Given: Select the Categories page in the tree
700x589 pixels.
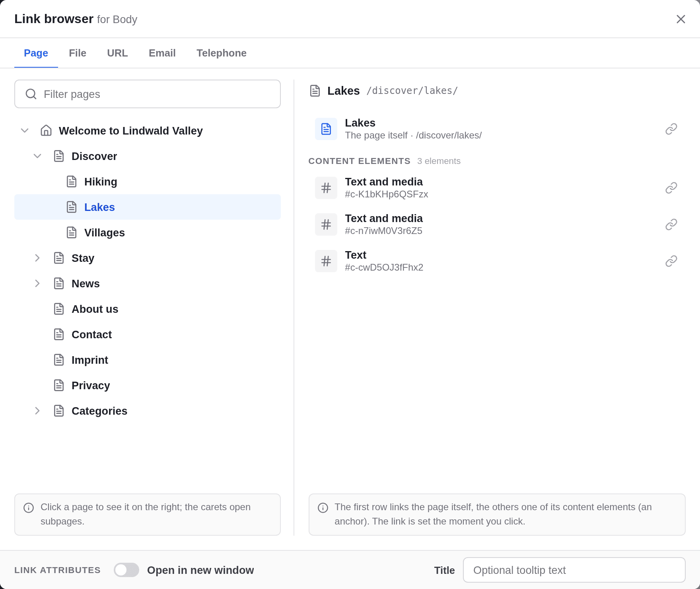Looking at the screenshot, I should pyautogui.click(x=148, y=411).
